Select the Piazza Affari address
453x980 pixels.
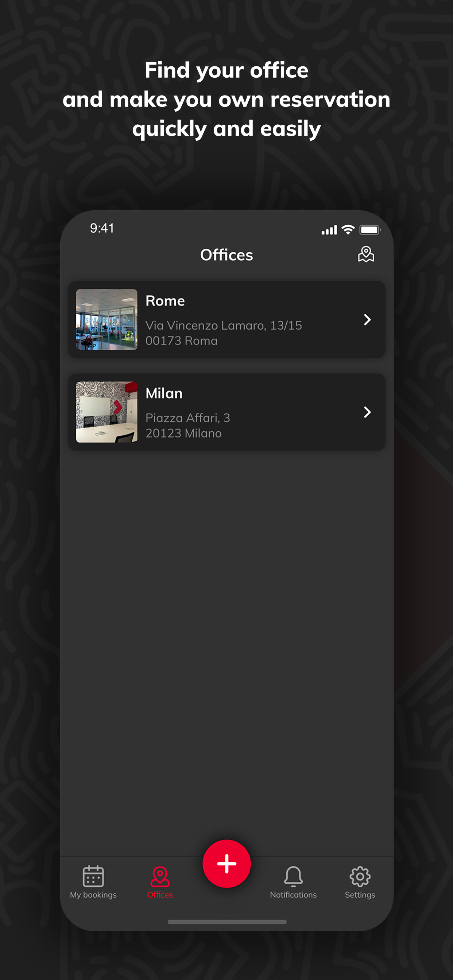[x=188, y=425]
